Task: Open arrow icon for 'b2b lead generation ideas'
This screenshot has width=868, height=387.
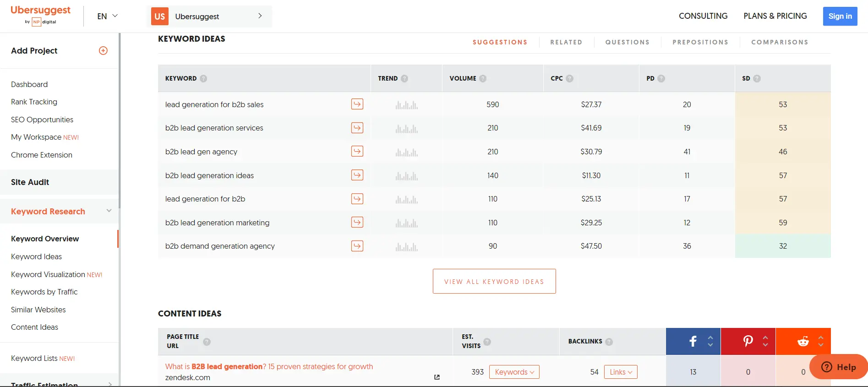Action: (357, 175)
